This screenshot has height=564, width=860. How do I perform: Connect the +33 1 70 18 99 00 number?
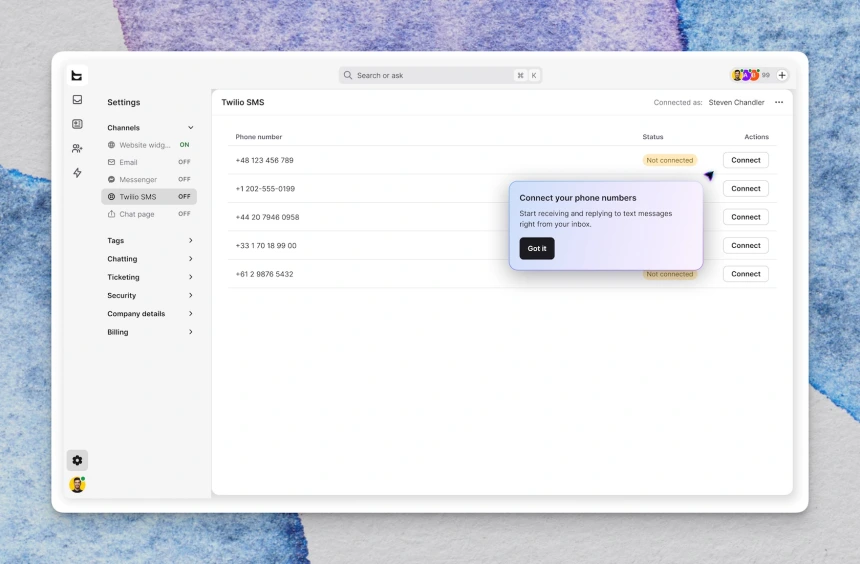pos(745,246)
